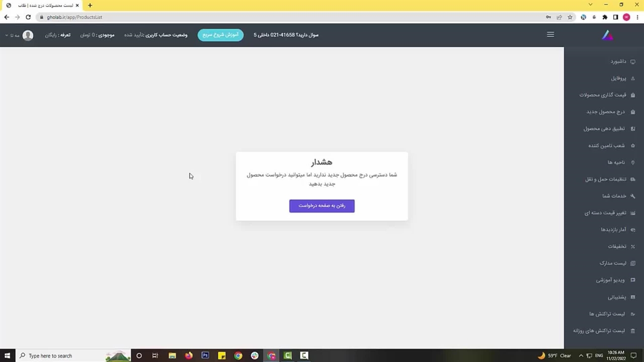Click the hamburger menu icon in header
Image resolution: width=644 pixels, height=362 pixels.
pyautogui.click(x=550, y=35)
